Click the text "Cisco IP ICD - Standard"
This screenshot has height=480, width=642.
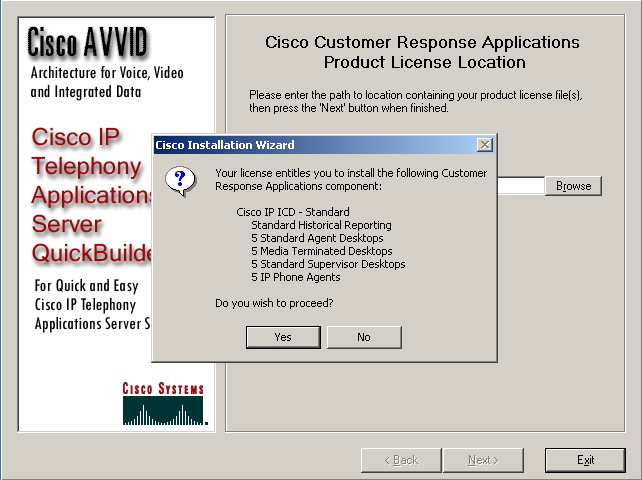pyautogui.click(x=293, y=212)
